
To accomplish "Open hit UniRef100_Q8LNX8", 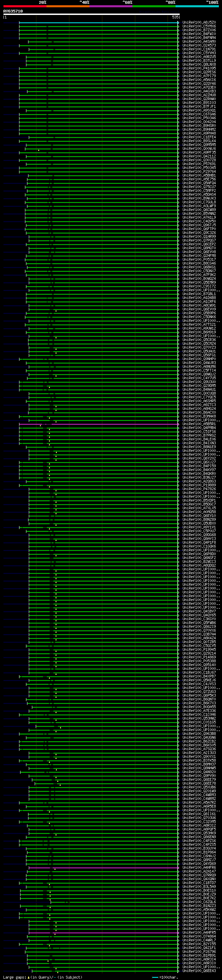I will click(199, 65).
